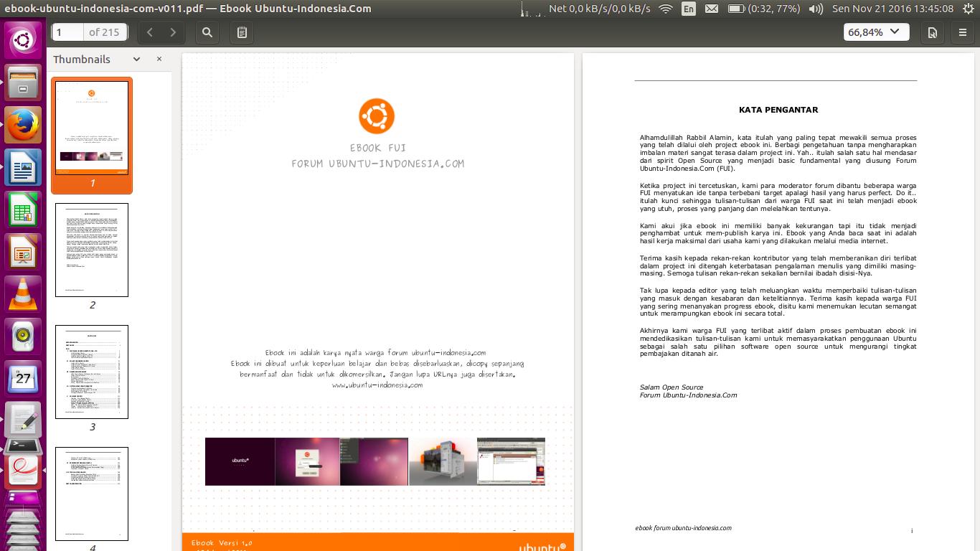980x551 pixels.
Task: Open the zoom level 66,84% dropdown
Action: click(876, 32)
